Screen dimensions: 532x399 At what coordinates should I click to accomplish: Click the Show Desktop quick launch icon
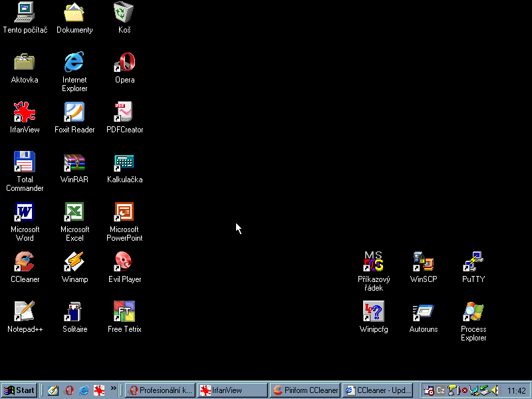pos(53,390)
